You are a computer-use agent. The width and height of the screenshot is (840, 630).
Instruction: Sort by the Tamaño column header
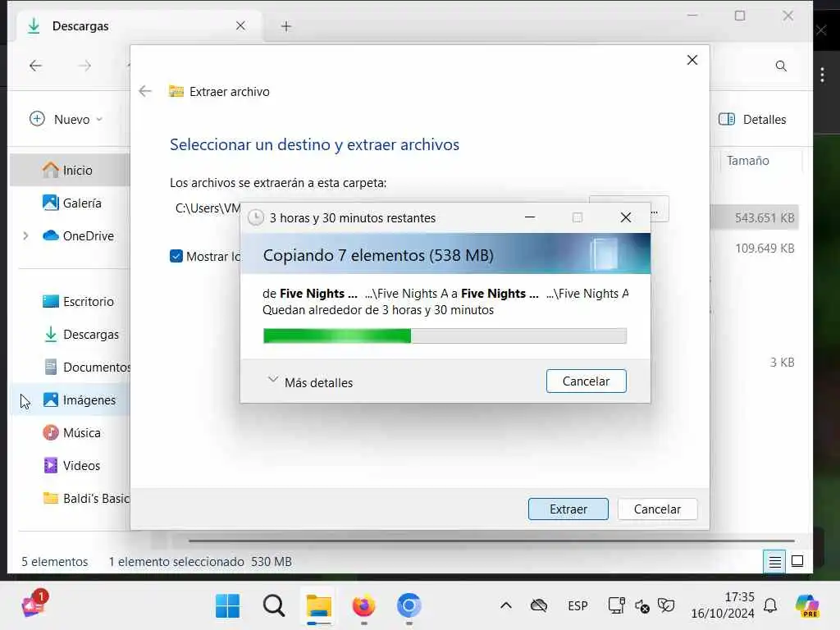point(748,161)
